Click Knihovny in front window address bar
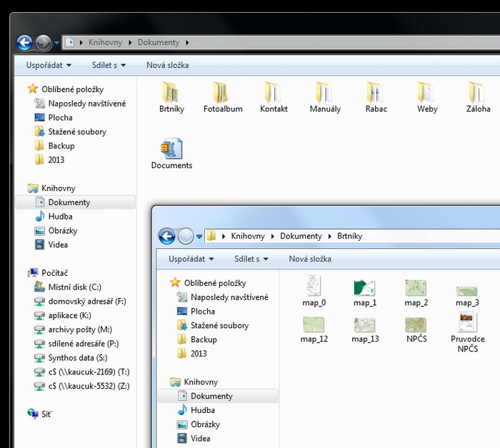The height and width of the screenshot is (448, 500). point(248,236)
